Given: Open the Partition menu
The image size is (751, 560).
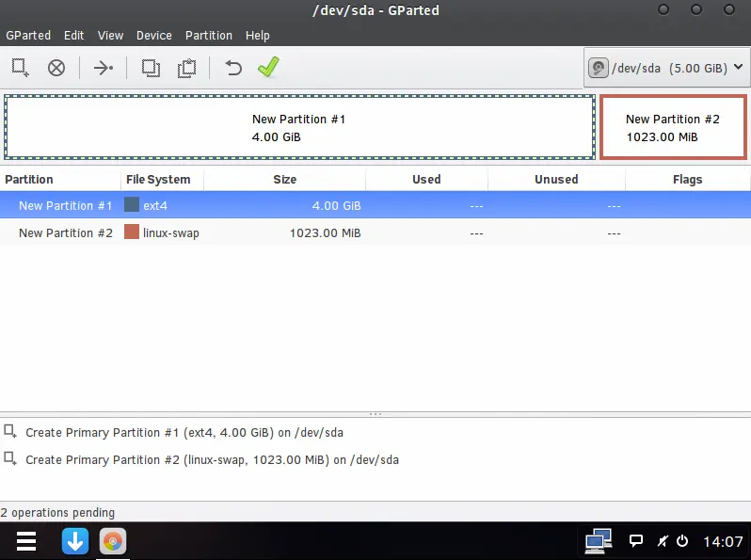Looking at the screenshot, I should coord(208,36).
